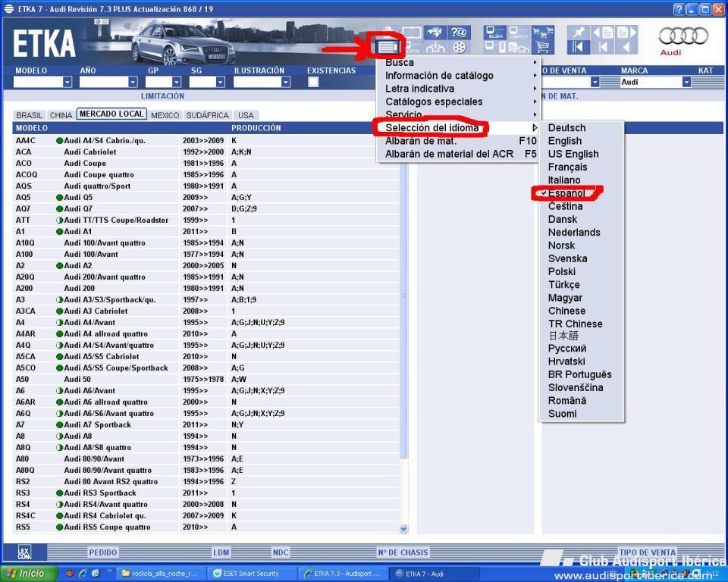
Task: Launch the ELSA toolbar icon
Action: tap(495, 33)
